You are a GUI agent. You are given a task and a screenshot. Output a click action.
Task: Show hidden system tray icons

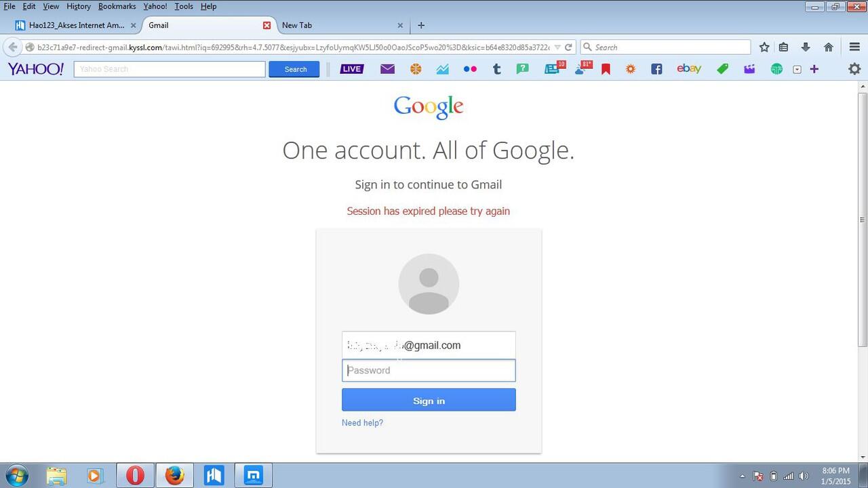click(x=742, y=476)
